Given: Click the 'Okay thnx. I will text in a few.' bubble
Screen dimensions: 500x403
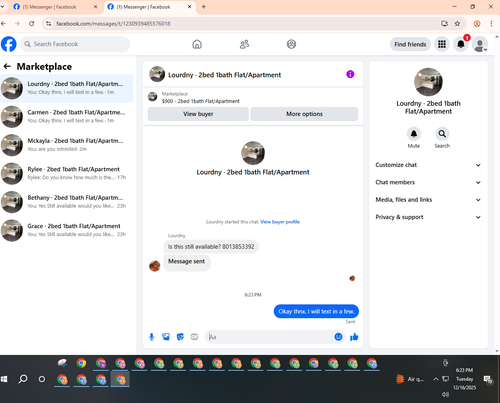Looking at the screenshot, I should [x=316, y=311].
